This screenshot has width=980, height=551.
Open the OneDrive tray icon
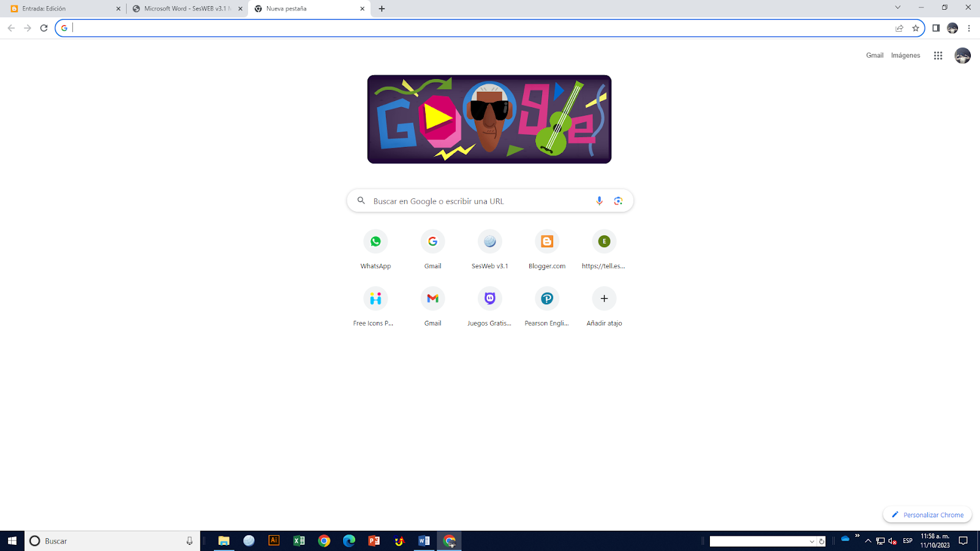point(845,539)
